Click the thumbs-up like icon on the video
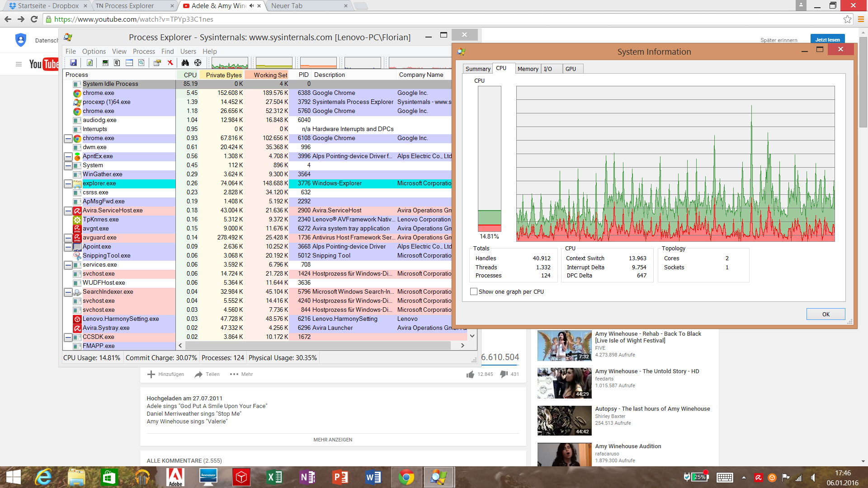Image resolution: width=868 pixels, height=488 pixels. point(471,374)
